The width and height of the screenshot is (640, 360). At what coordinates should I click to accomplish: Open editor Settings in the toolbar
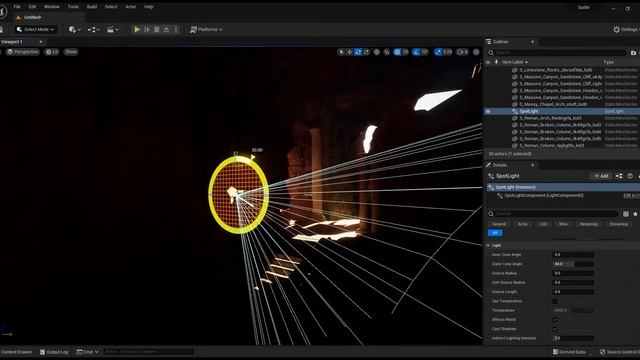tap(625, 29)
